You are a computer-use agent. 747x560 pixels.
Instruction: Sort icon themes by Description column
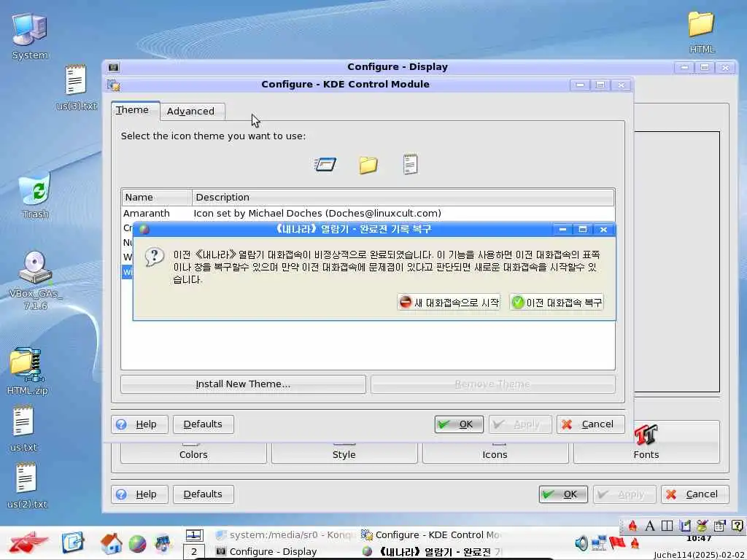click(x=403, y=197)
